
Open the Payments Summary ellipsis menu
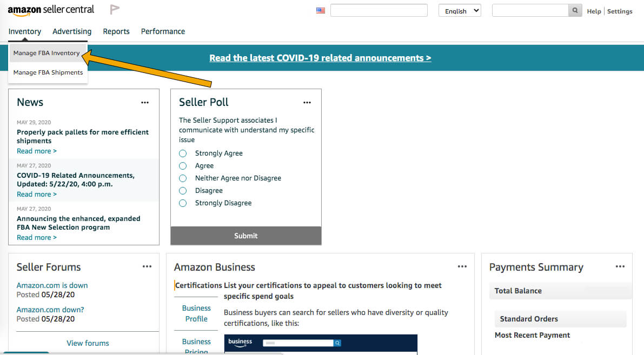click(x=620, y=266)
